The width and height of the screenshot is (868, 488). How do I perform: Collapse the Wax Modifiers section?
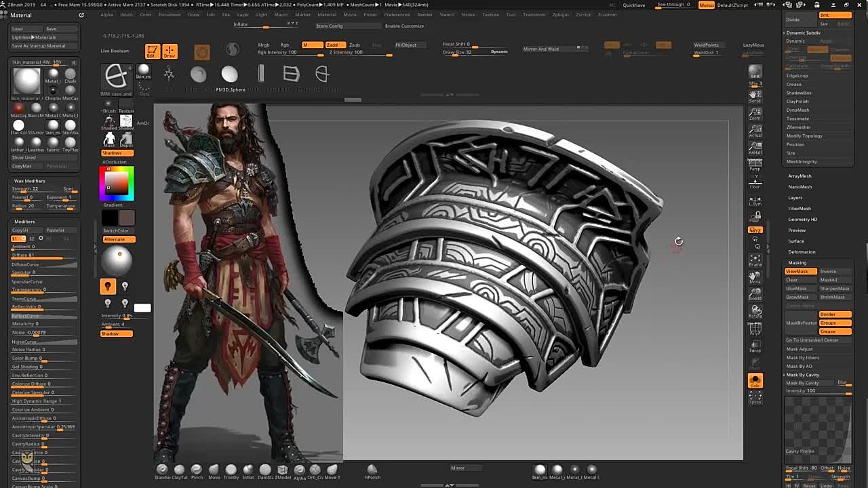[x=30, y=181]
